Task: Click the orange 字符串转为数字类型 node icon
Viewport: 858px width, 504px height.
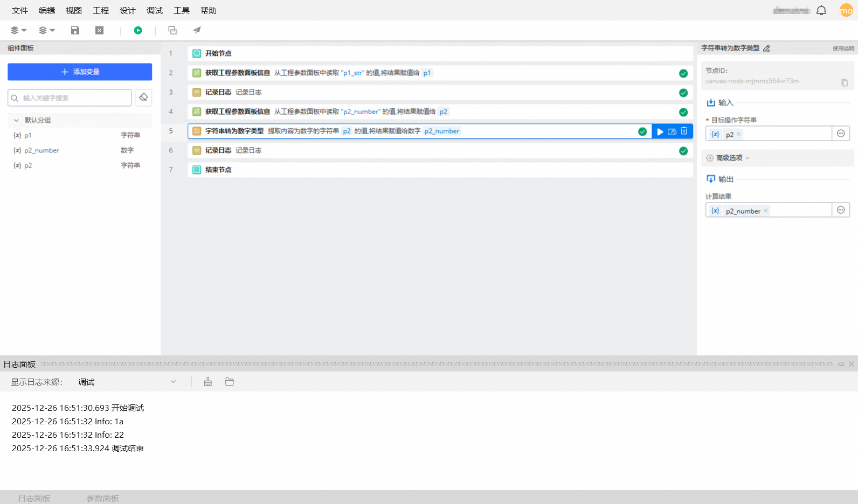Action: [197, 131]
